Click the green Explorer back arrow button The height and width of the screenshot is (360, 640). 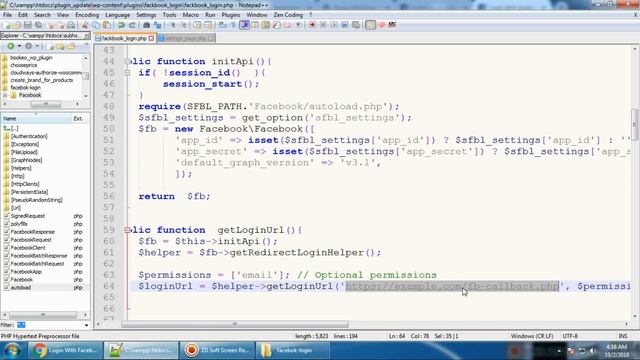[11, 46]
